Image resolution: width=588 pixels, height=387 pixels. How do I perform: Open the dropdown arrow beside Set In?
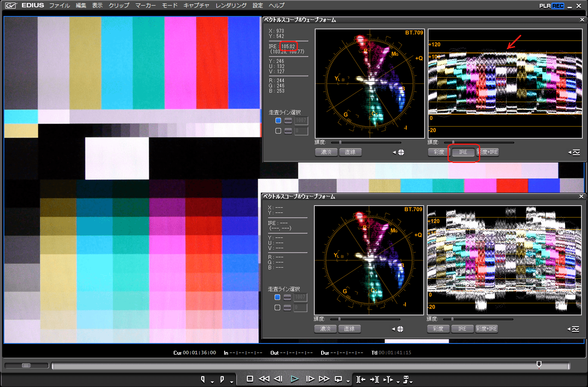coord(212,382)
